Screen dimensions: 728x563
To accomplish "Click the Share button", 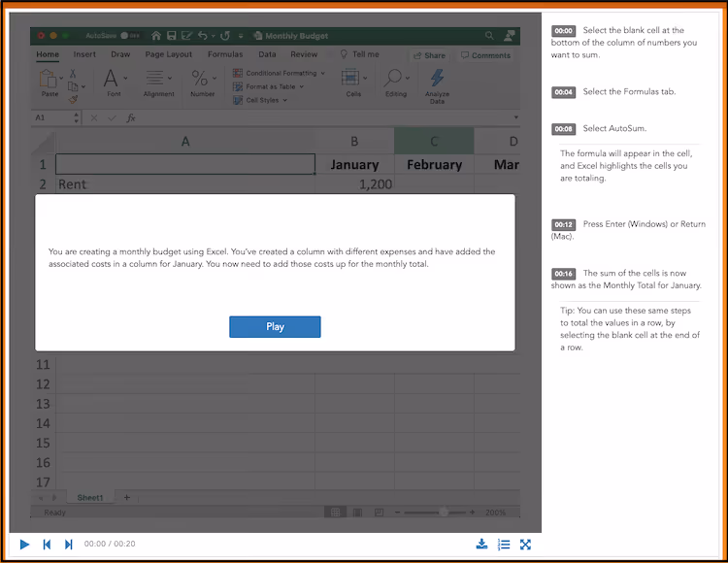I will click(429, 55).
